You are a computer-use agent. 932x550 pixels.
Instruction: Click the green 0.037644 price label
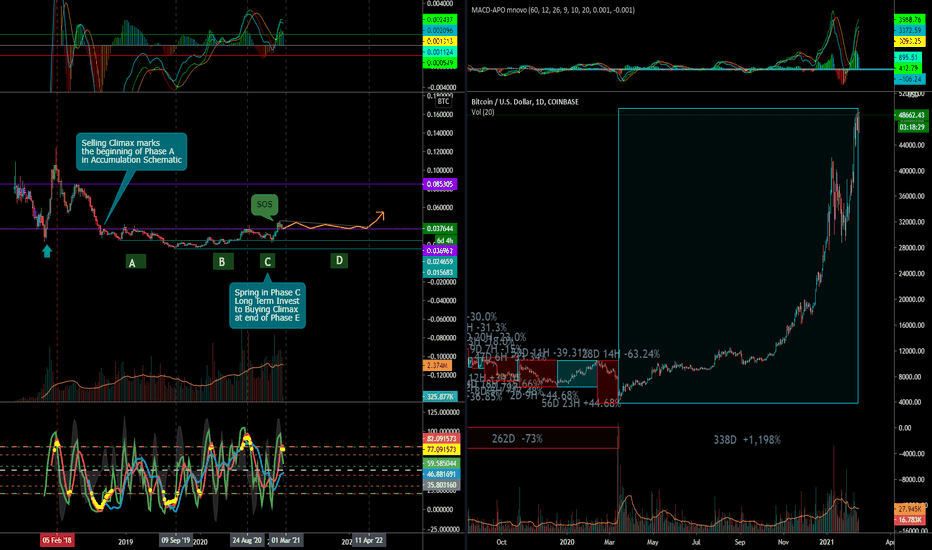click(x=439, y=228)
